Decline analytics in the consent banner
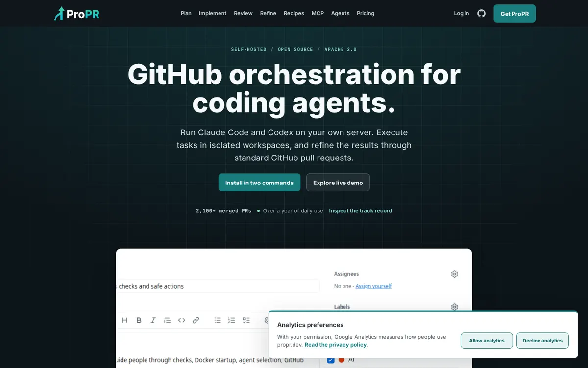The height and width of the screenshot is (368, 588). point(542,341)
